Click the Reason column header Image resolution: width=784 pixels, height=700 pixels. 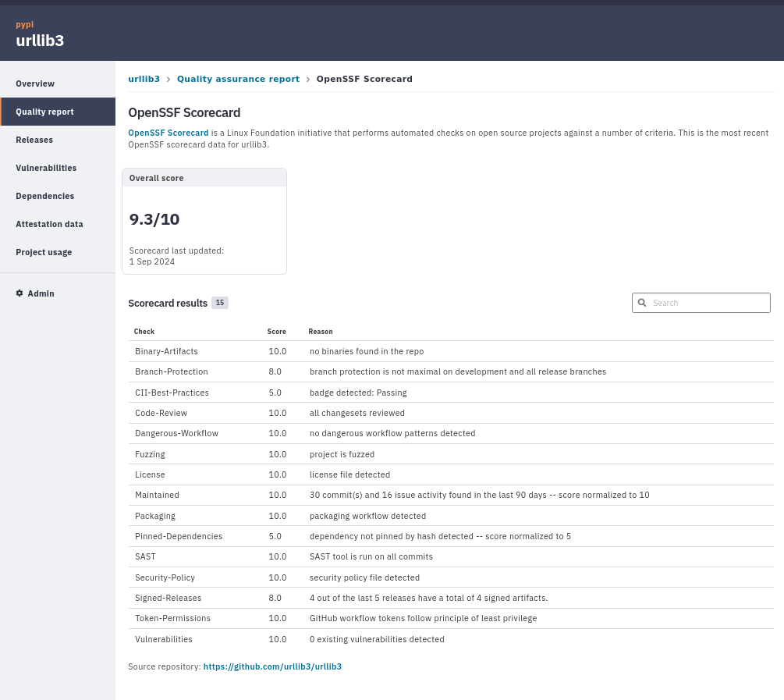point(321,331)
